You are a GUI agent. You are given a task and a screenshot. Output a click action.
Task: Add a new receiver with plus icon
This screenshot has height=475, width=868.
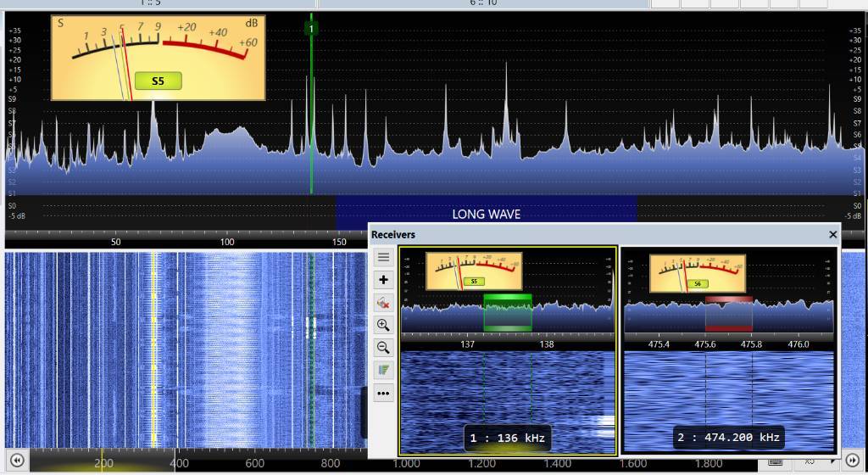383,280
